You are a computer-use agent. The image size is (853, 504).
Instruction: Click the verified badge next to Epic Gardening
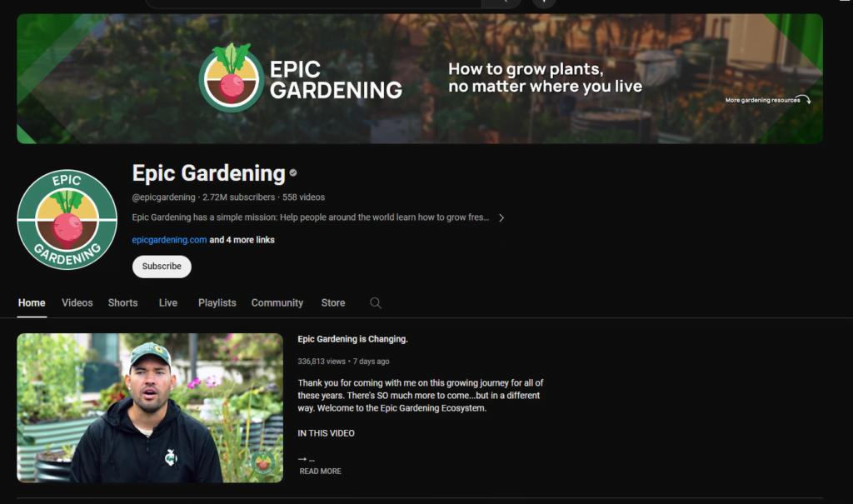point(293,173)
